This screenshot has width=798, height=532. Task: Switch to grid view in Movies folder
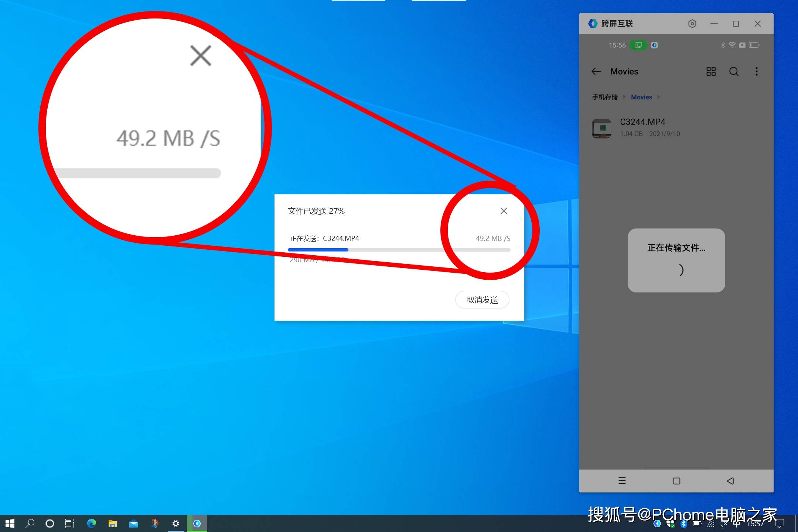(x=711, y=71)
